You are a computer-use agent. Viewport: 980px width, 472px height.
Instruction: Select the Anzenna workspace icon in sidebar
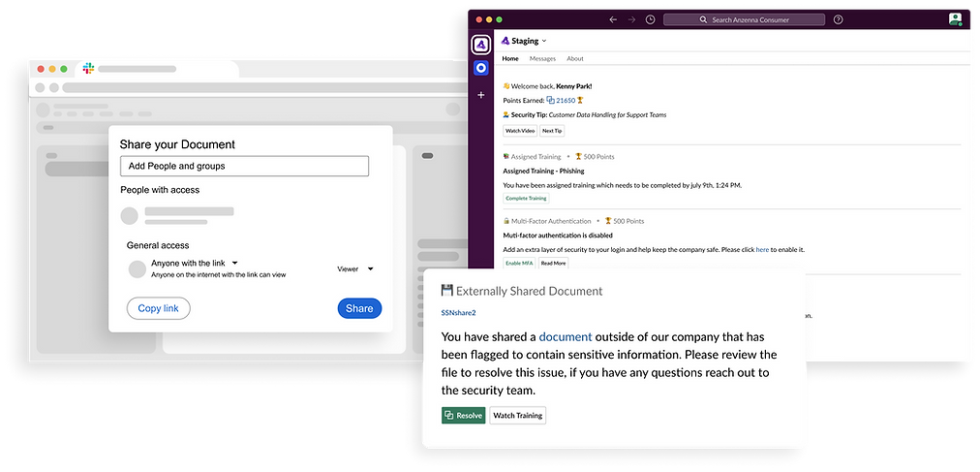481,44
